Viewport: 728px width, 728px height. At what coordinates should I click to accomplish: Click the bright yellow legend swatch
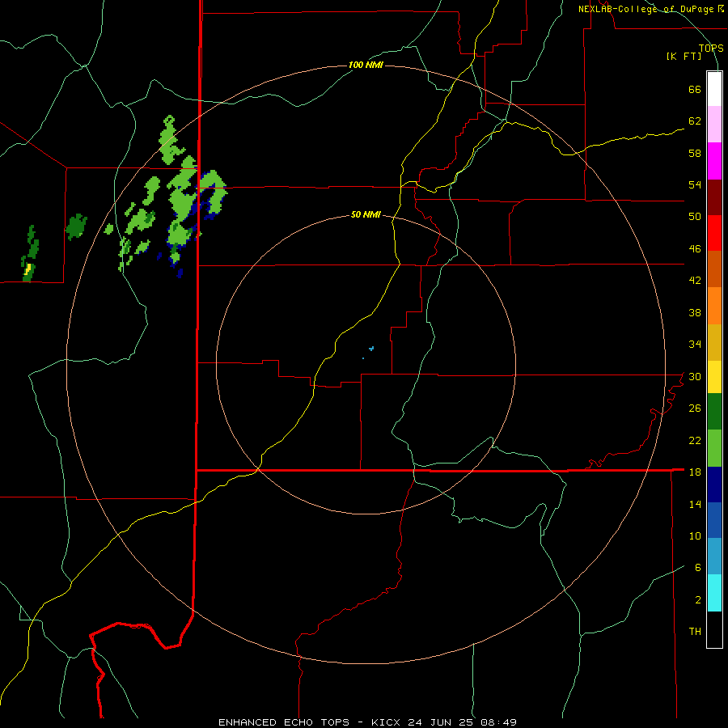(714, 377)
